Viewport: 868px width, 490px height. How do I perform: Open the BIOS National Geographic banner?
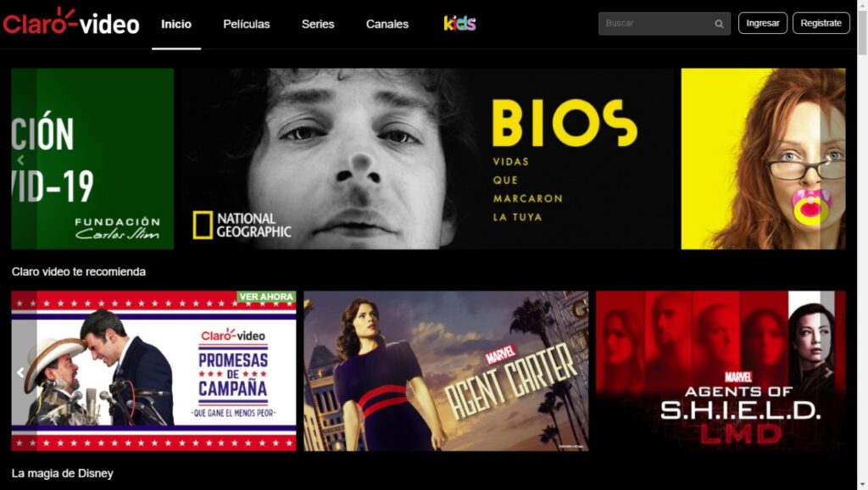(x=428, y=159)
